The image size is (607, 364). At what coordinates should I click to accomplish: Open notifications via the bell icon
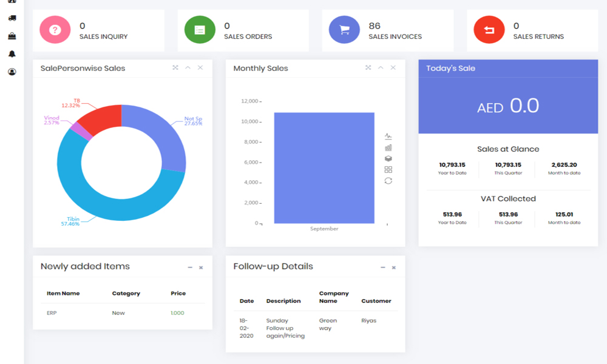[x=12, y=54]
